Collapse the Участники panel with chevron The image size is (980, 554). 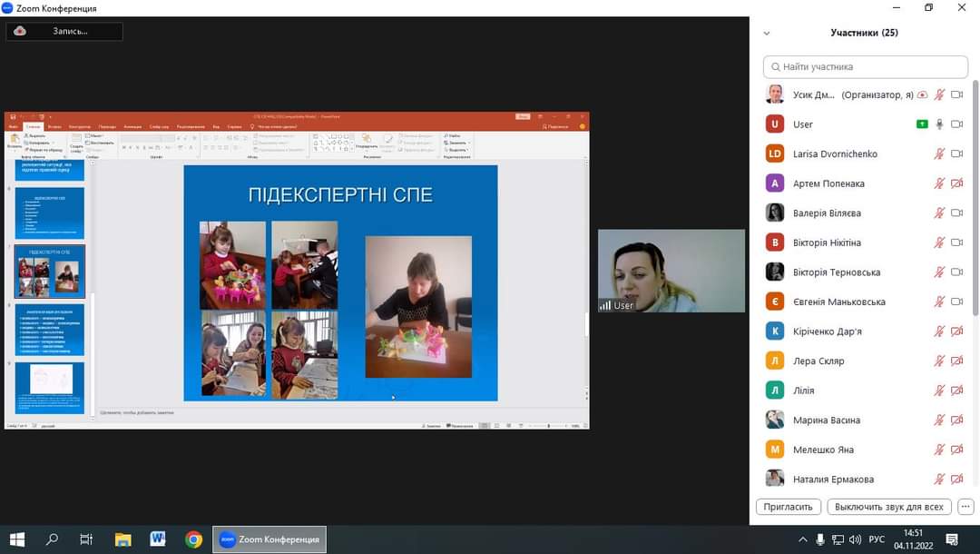point(767,34)
